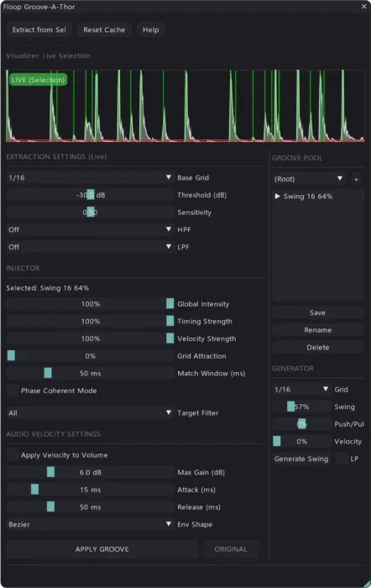The image size is (371, 588).
Task: Click Reset Cache button
Action: pyautogui.click(x=104, y=29)
